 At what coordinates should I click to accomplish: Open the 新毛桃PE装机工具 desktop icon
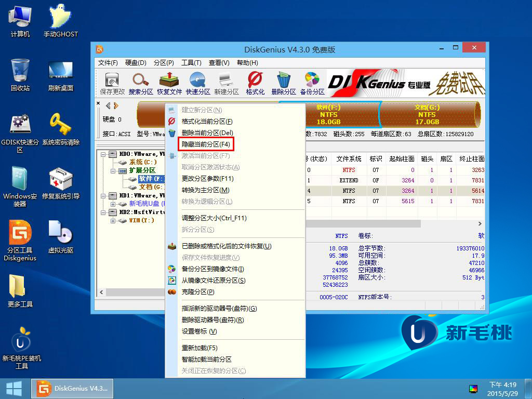pos(21,348)
